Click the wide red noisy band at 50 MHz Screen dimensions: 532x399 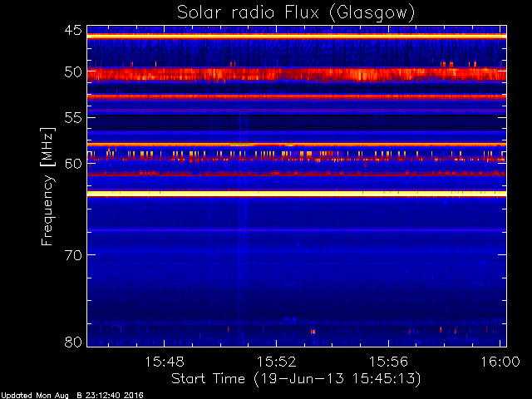point(297,75)
